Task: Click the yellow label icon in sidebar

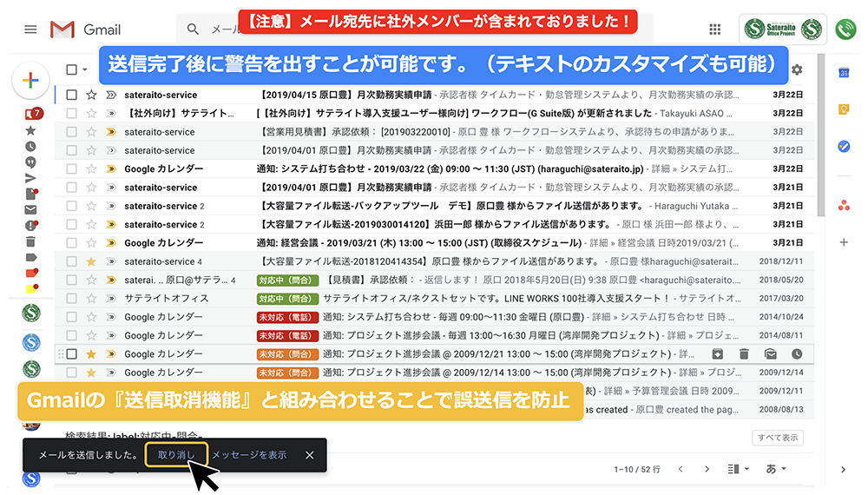Action: 31,288
